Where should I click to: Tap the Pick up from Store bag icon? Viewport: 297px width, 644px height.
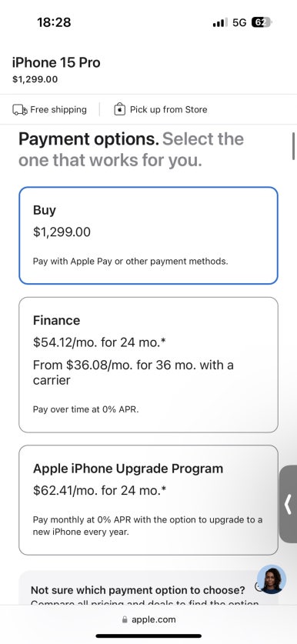119,109
